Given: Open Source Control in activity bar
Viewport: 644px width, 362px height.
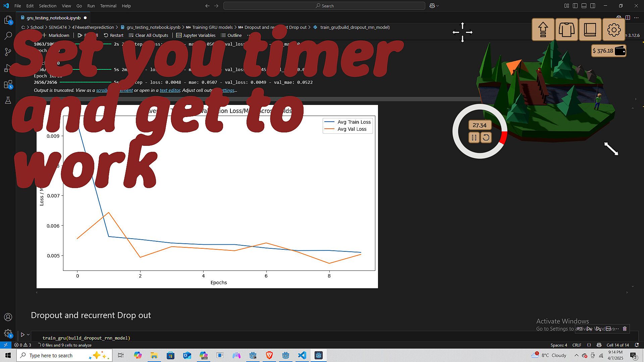Looking at the screenshot, I should tap(8, 52).
